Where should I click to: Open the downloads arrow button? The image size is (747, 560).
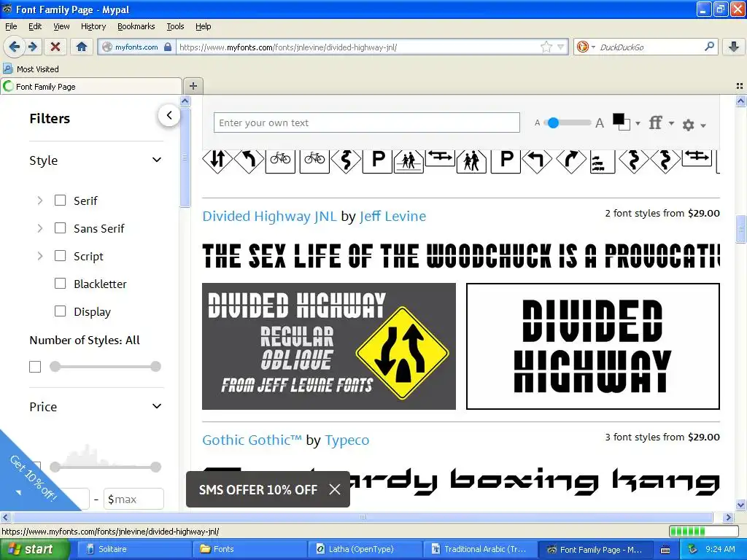pyautogui.click(x=734, y=47)
